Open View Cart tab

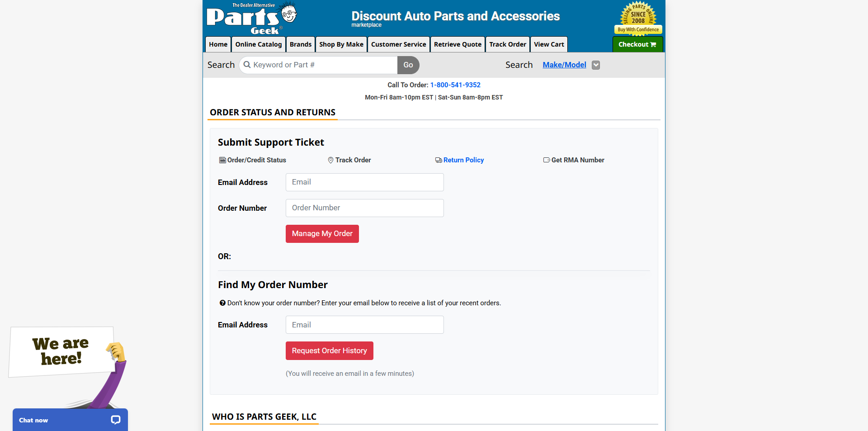549,44
